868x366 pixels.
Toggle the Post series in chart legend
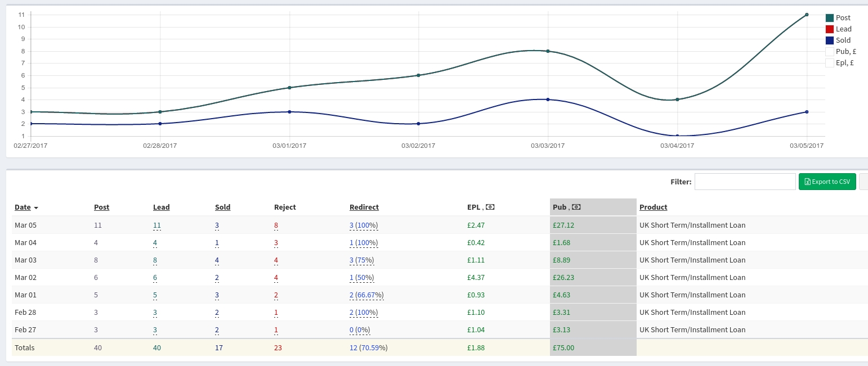click(829, 18)
